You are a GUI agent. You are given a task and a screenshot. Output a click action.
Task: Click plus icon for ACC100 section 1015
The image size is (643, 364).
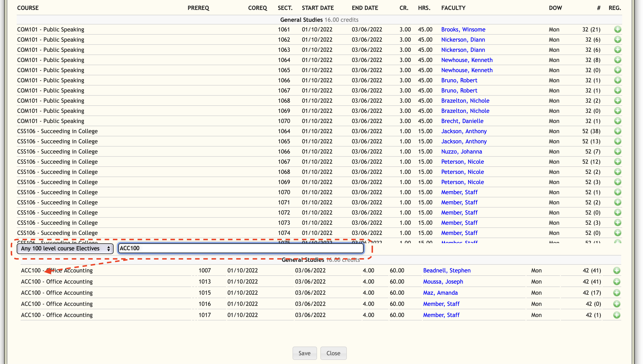pyautogui.click(x=617, y=293)
